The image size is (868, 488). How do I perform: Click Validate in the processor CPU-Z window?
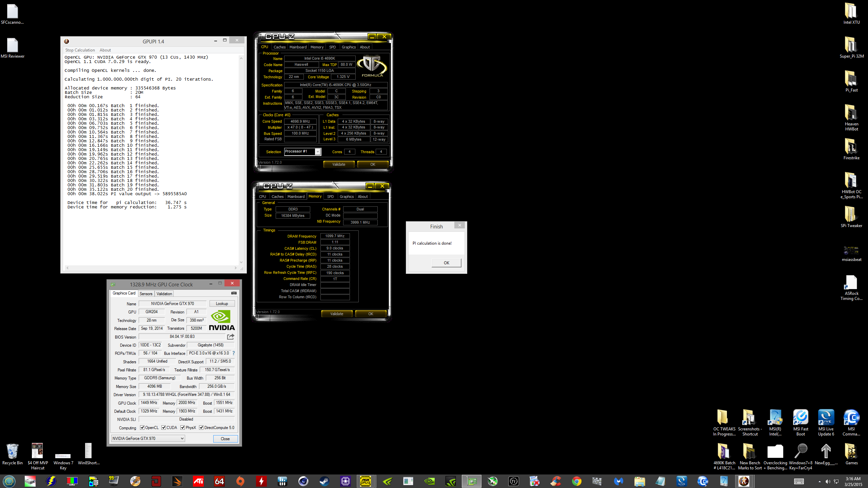point(339,164)
